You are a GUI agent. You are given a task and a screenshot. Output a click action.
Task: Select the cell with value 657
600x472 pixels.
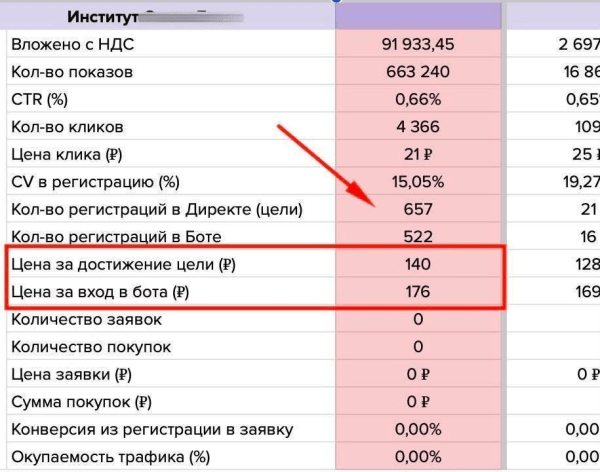point(417,209)
